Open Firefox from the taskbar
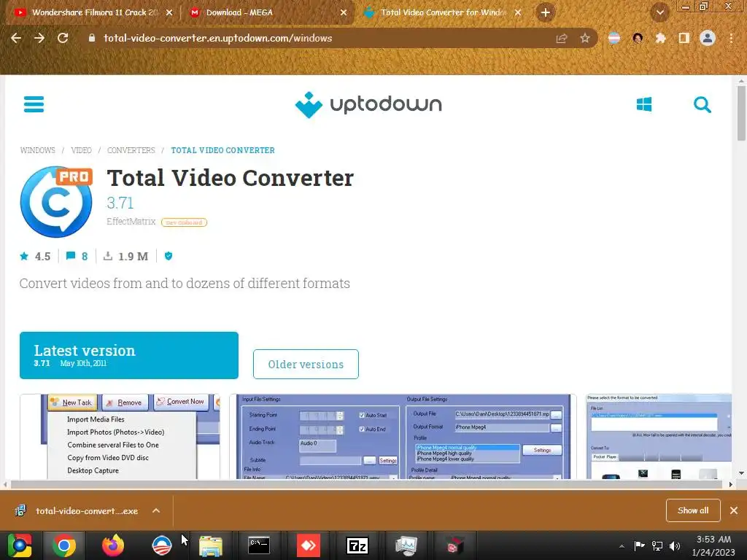The image size is (747, 560). pos(113,545)
